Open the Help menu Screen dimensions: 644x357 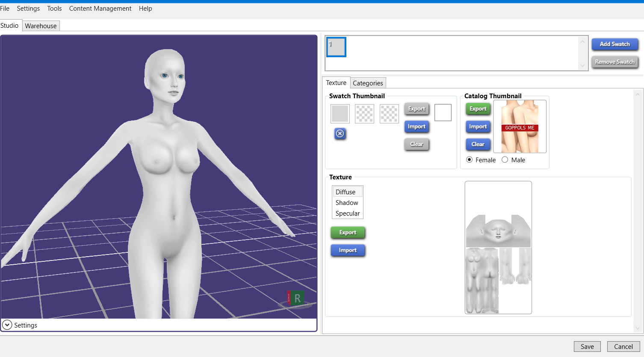click(x=145, y=9)
